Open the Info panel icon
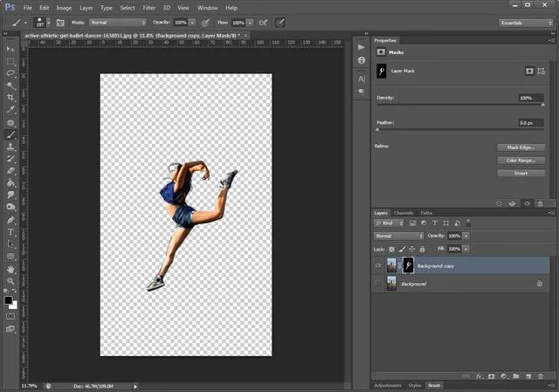 tap(361, 60)
